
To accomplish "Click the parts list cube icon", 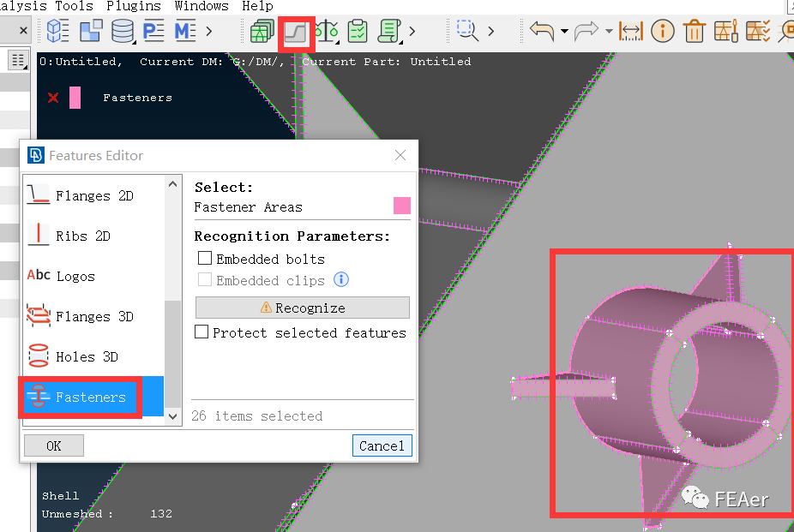I will pos(57,32).
